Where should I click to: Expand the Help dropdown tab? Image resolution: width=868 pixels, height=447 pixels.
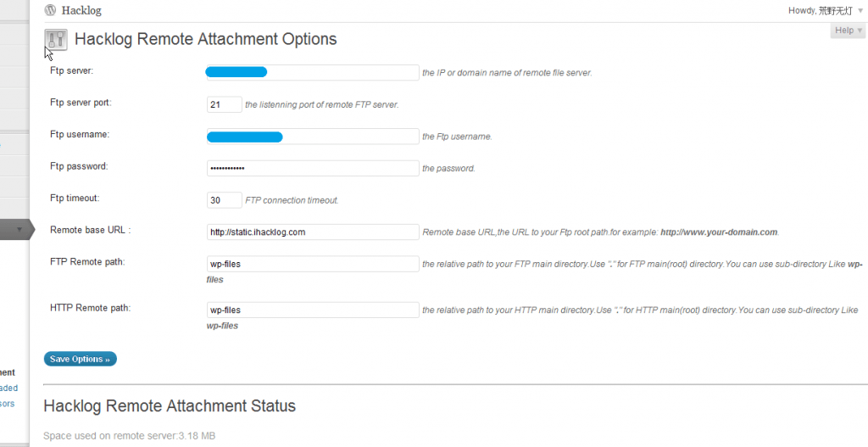point(848,31)
